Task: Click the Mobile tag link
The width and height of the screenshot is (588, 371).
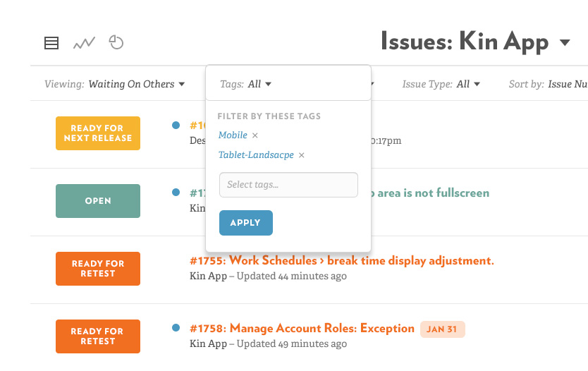Action: [233, 135]
